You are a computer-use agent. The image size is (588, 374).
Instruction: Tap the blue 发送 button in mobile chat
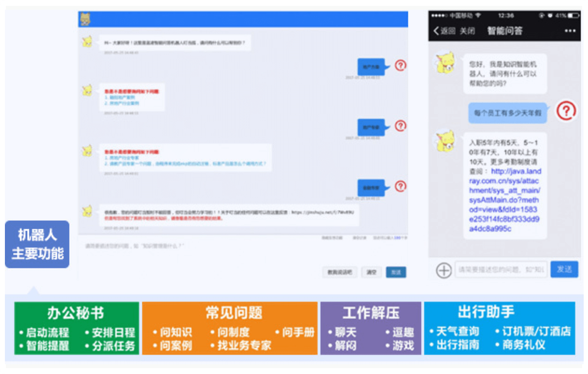564,269
